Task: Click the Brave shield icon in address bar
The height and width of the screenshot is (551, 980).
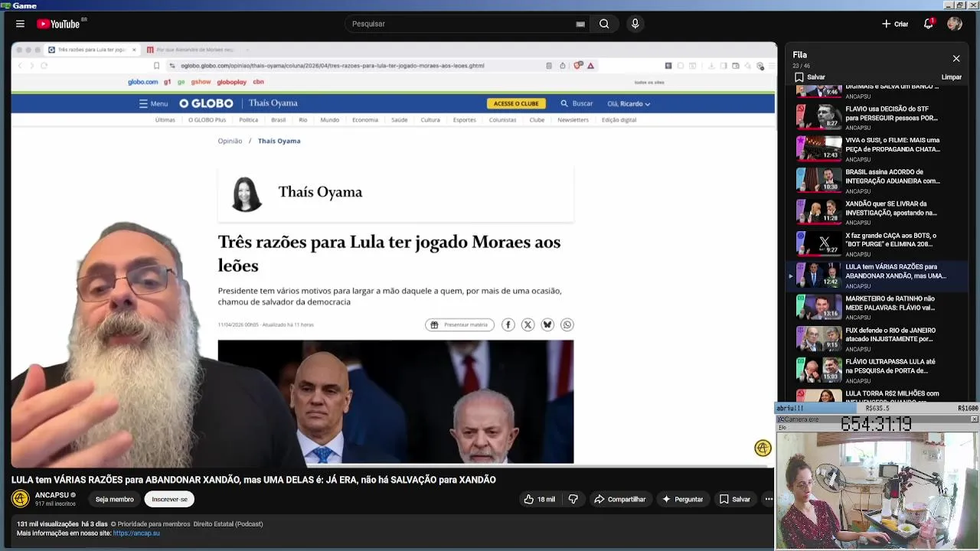Action: pos(578,66)
